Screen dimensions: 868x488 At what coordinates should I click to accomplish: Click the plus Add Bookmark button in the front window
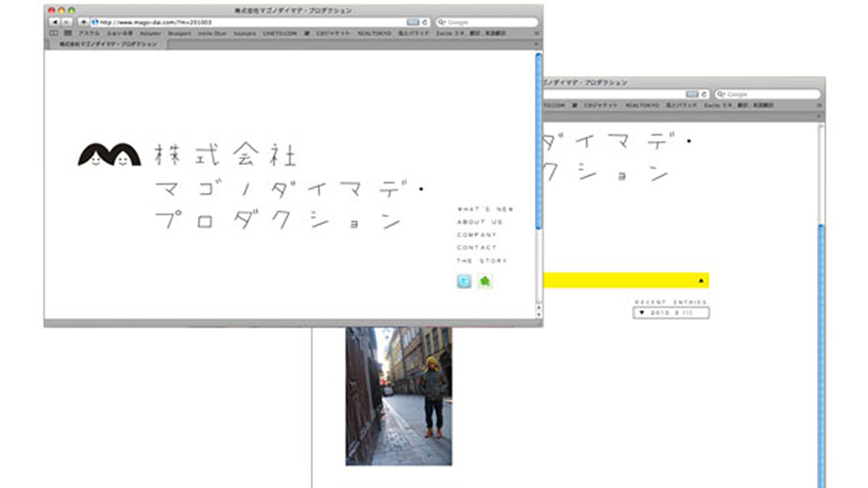coord(83,23)
